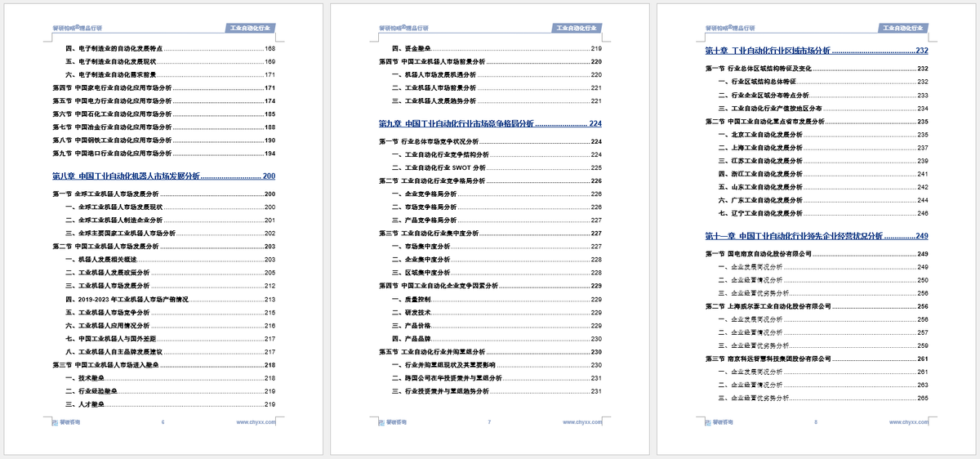The image size is (980, 459).
Task: Select 四、浙江工业自动化发展分析
Action: [x=823, y=174]
